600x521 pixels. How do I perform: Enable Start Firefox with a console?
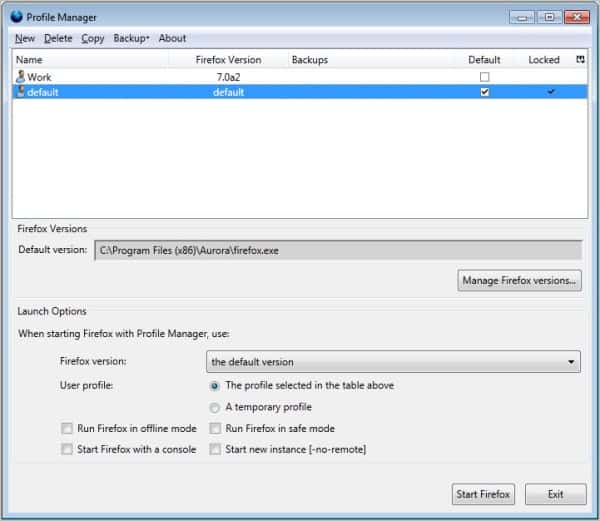click(66, 450)
